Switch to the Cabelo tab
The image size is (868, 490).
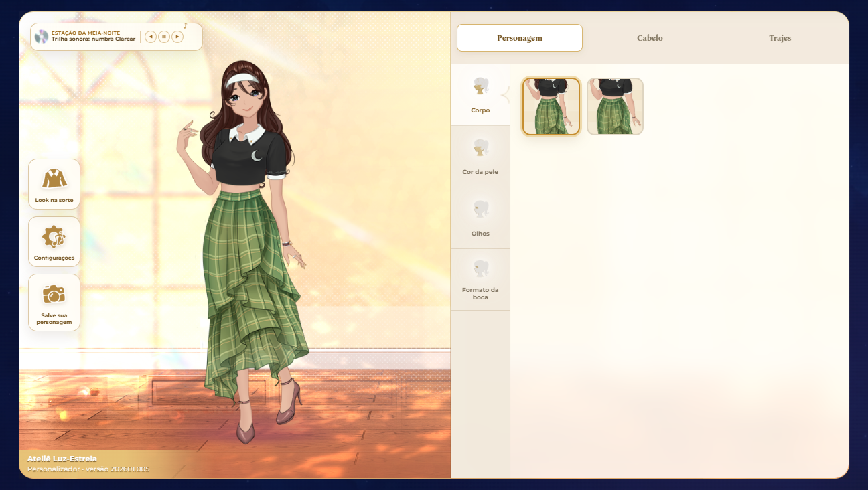pos(650,38)
